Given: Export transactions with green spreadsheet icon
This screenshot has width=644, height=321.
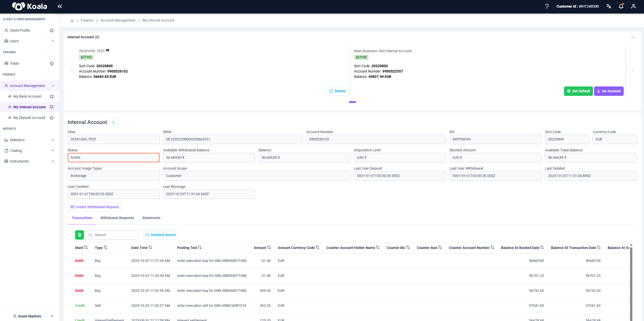Looking at the screenshot, I should pos(79,235).
